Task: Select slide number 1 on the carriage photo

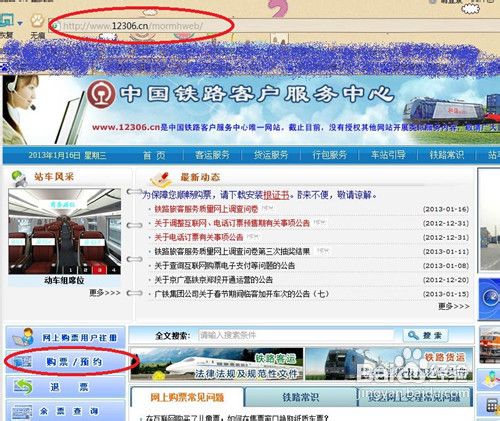Action: point(71,270)
